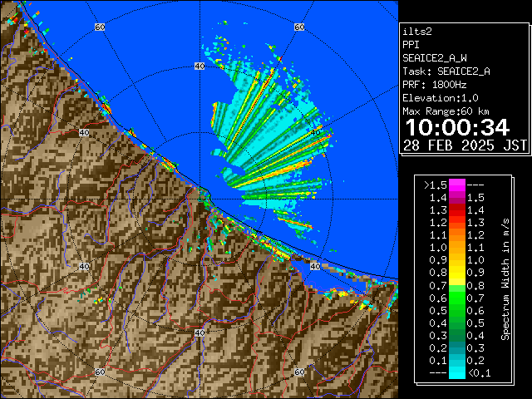The image size is (532, 399).
Task: Click the '<0.1' legend label
Action: click(x=480, y=373)
